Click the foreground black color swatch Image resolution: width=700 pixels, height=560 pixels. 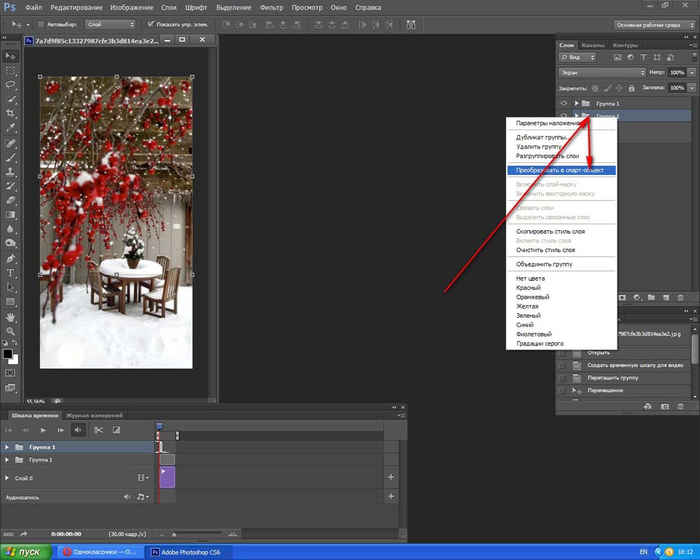pos(8,354)
